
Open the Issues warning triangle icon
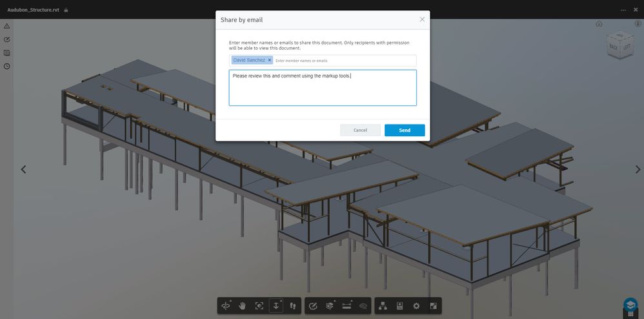6,26
